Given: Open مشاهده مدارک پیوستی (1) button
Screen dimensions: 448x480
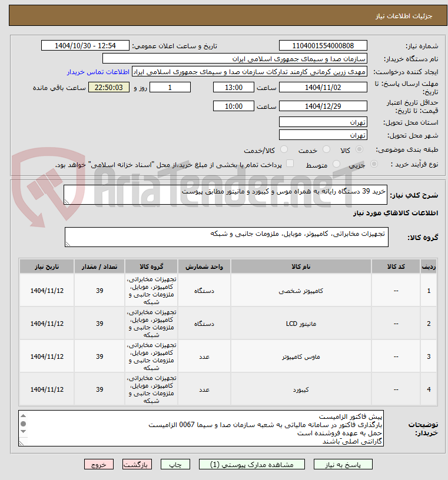Looking at the screenshot, I should coord(251,464).
